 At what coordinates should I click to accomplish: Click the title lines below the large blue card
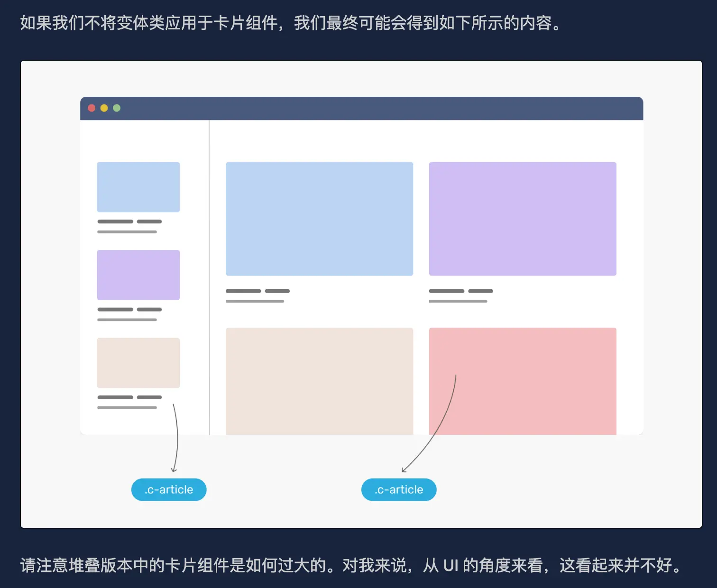click(257, 291)
